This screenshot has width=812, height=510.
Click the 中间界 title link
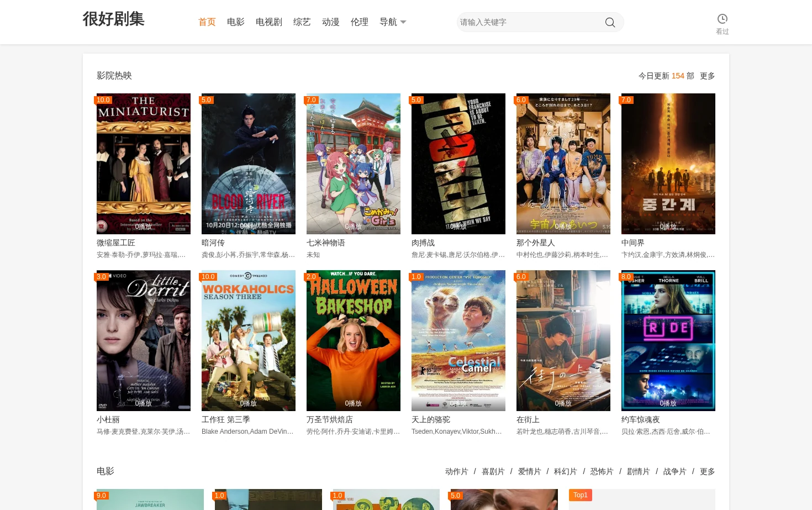point(633,243)
